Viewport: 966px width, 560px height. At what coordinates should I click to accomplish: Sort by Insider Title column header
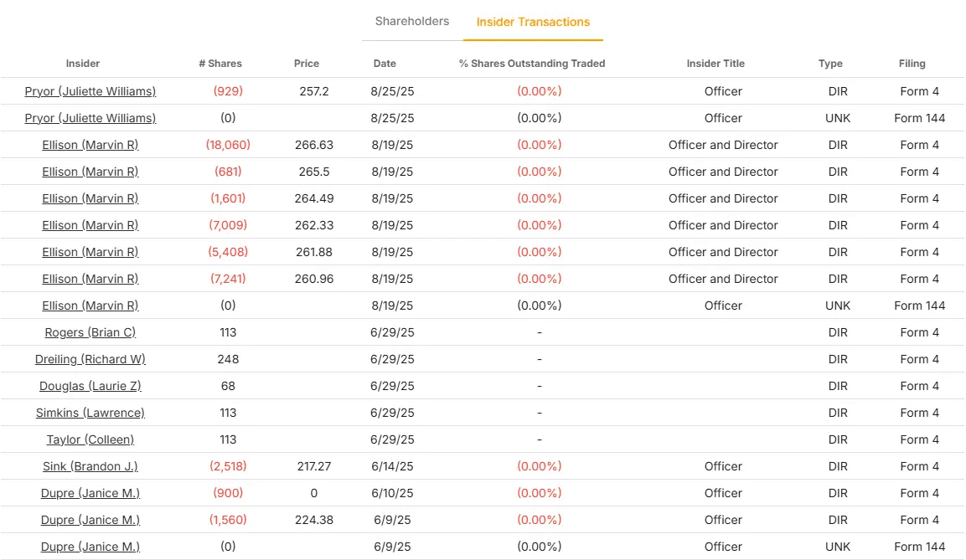[x=715, y=64]
